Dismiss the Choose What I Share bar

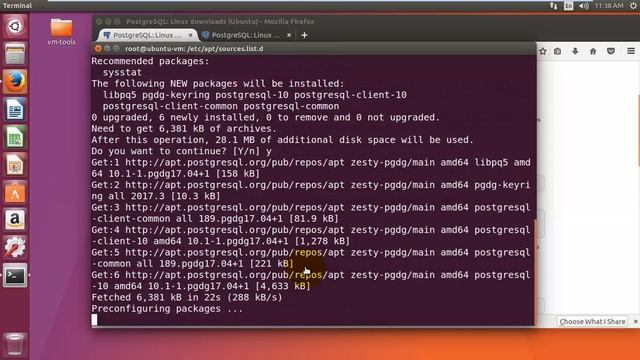[636, 322]
